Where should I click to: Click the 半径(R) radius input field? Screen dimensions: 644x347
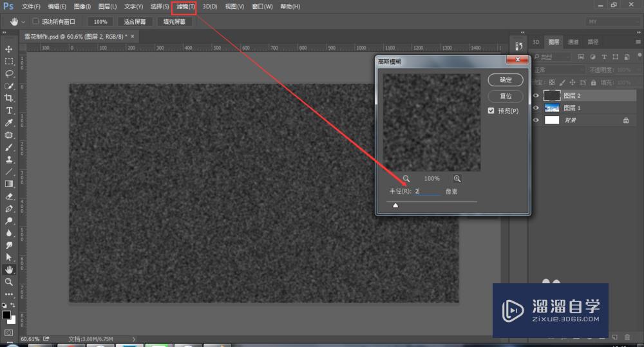click(428, 191)
